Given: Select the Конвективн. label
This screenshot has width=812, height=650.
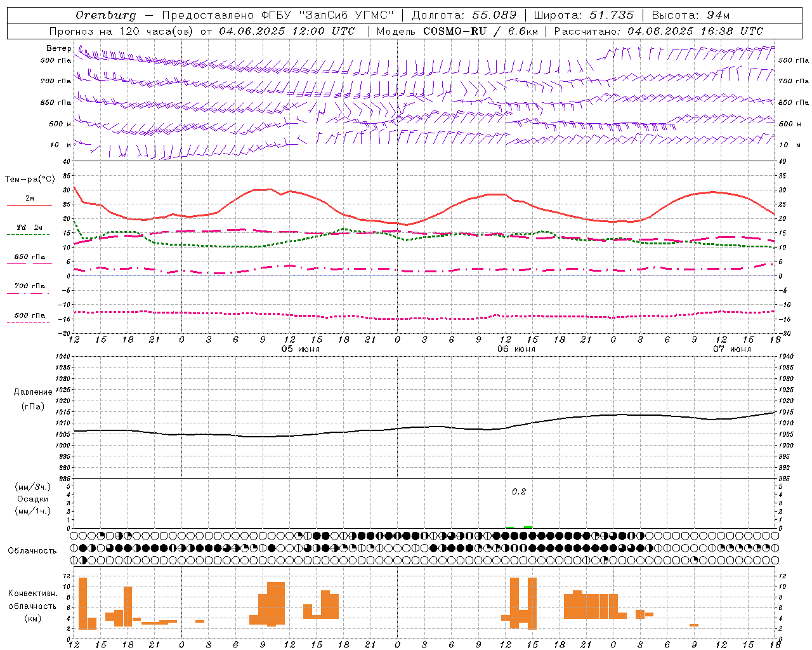Looking at the screenshot, I should point(33,594).
